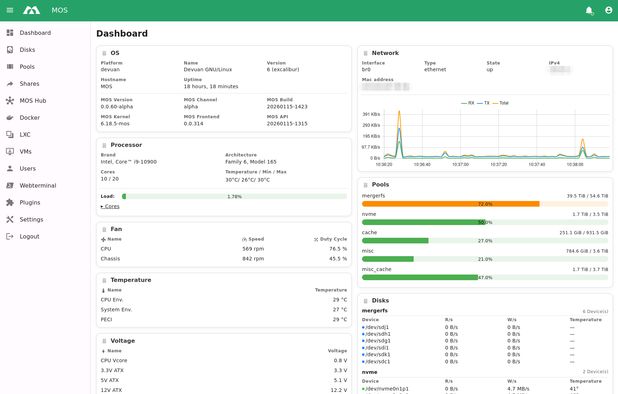Image resolution: width=618 pixels, height=394 pixels.
Task: Click the misc pool name
Action: coord(368,251)
